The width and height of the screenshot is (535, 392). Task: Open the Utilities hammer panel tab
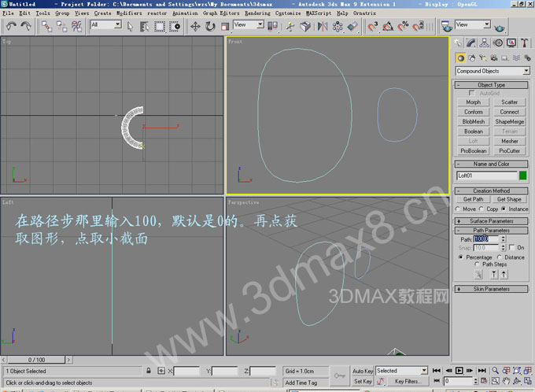(x=525, y=43)
